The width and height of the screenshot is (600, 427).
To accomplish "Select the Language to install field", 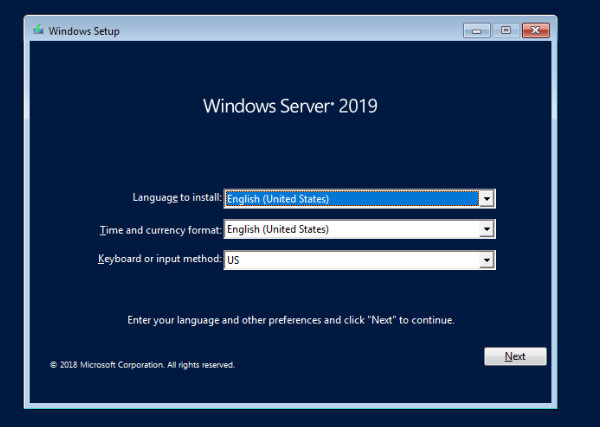I will pos(359,199).
